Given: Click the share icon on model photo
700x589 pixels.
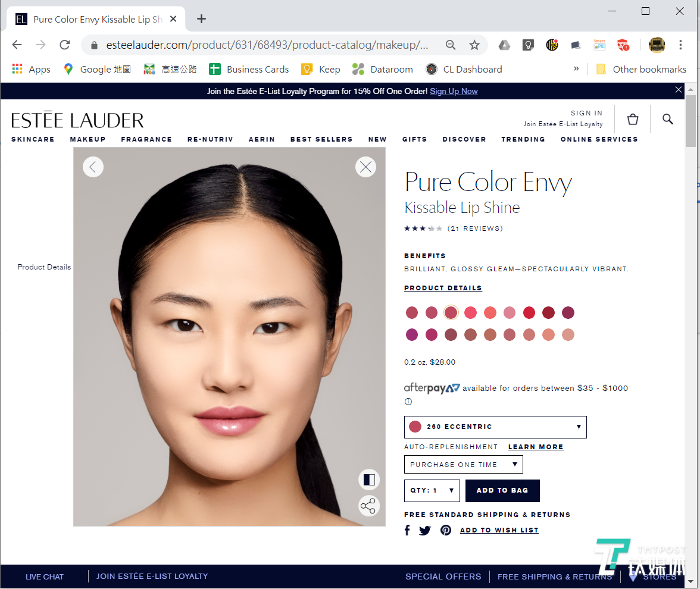Looking at the screenshot, I should [x=368, y=506].
